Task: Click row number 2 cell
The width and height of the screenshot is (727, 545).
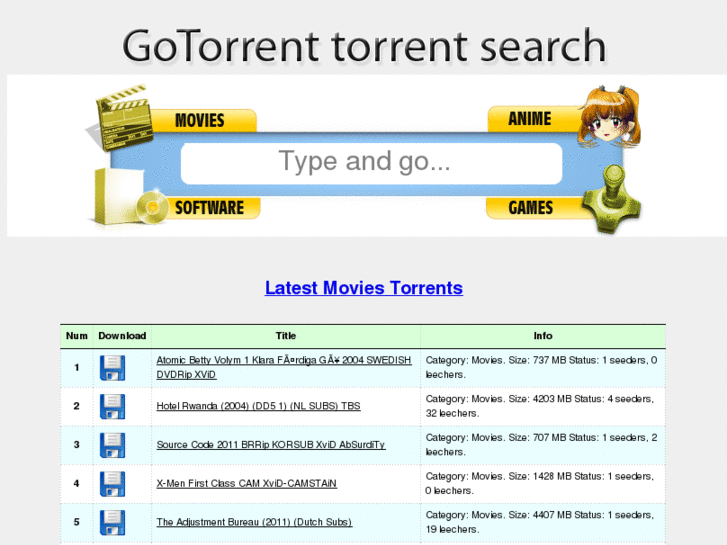Action: (x=77, y=406)
